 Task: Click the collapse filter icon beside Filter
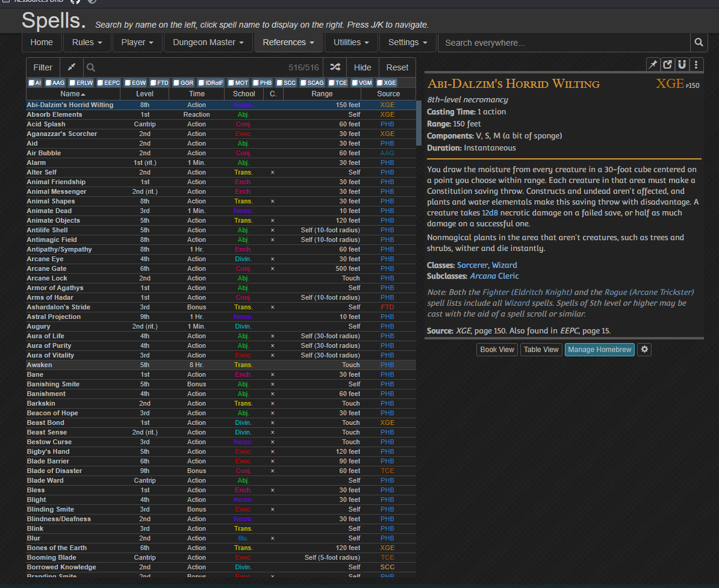coord(72,67)
